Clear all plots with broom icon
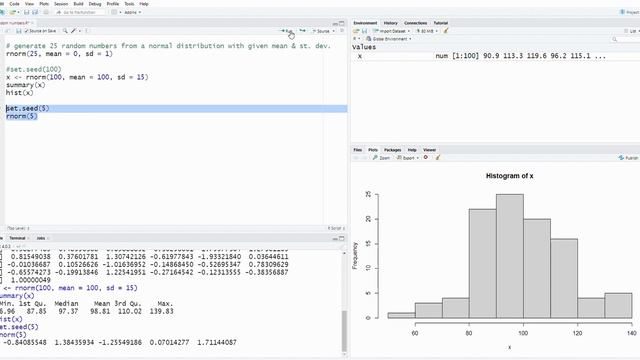 [438, 158]
